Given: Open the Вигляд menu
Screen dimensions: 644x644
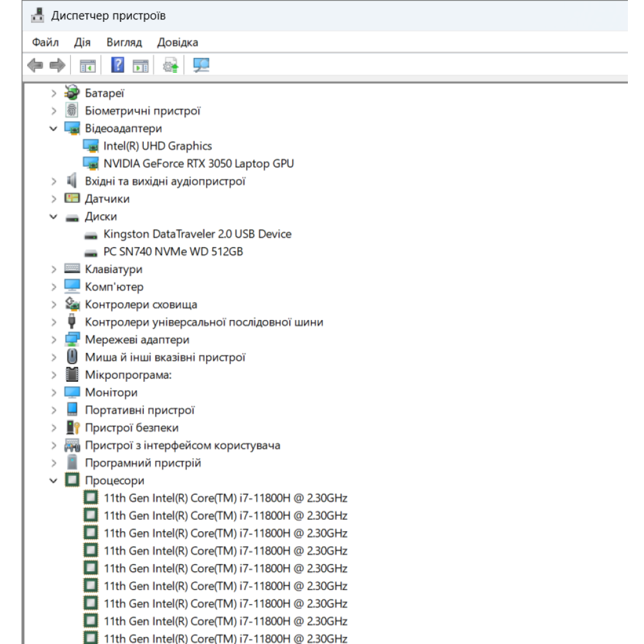Looking at the screenshot, I should point(124,43).
